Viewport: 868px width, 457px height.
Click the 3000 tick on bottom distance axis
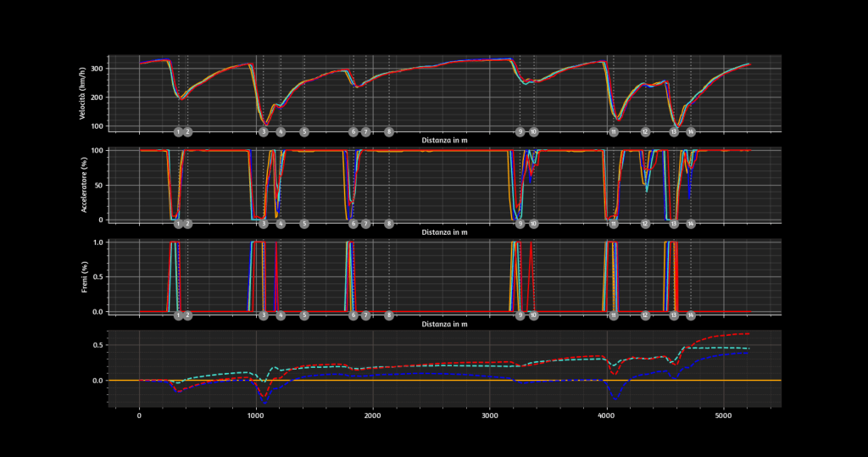click(x=489, y=416)
